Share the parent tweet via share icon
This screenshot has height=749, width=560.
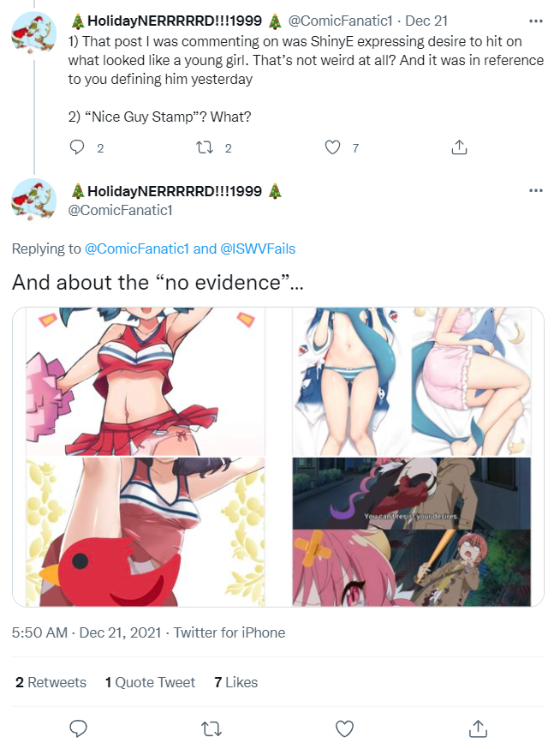click(x=459, y=147)
